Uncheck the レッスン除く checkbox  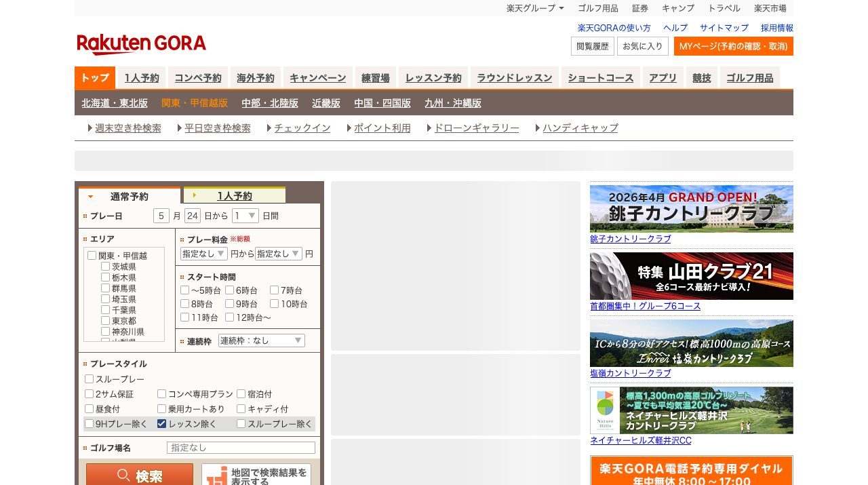coord(161,424)
